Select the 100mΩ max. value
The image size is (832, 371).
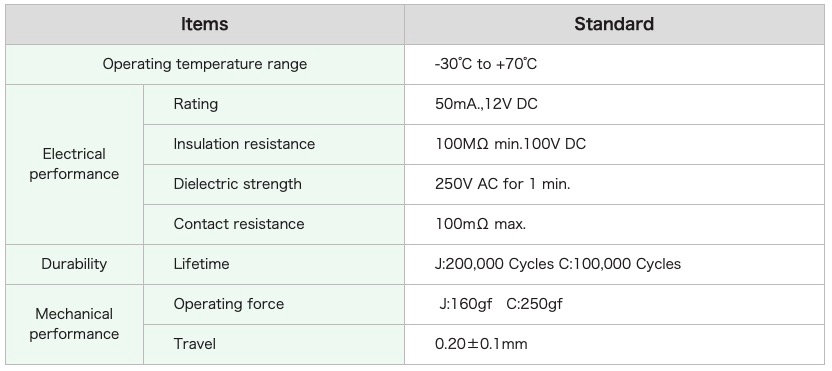click(480, 224)
